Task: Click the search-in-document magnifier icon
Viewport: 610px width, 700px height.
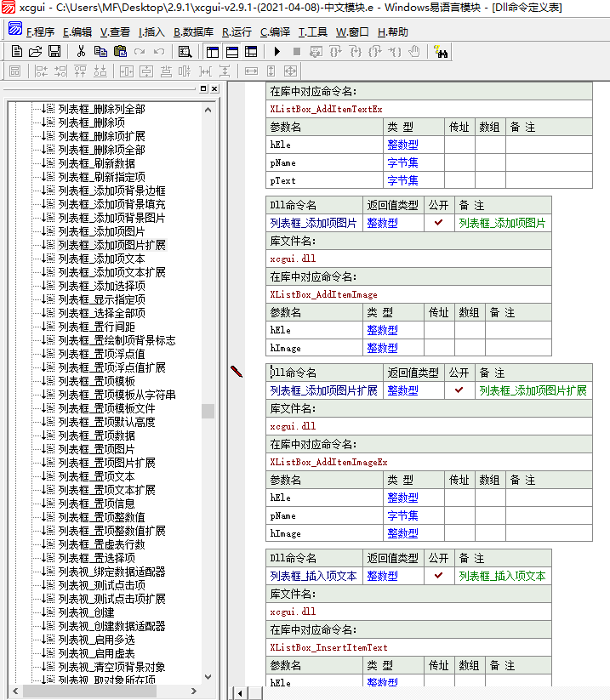Action: [x=185, y=52]
